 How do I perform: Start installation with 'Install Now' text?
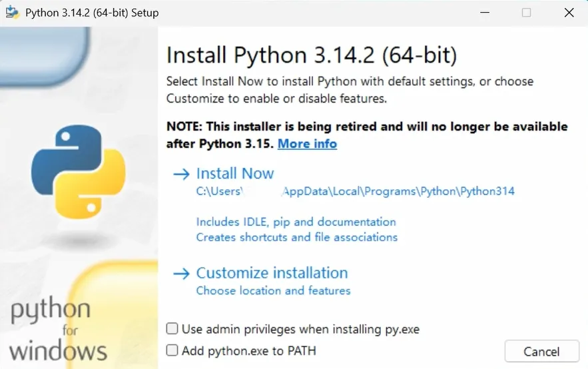235,174
